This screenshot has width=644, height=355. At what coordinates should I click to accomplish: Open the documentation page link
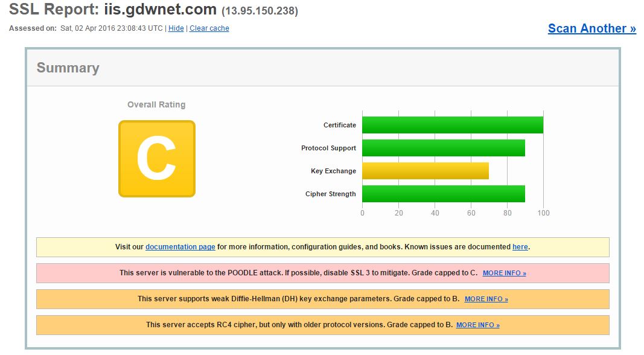(x=180, y=247)
